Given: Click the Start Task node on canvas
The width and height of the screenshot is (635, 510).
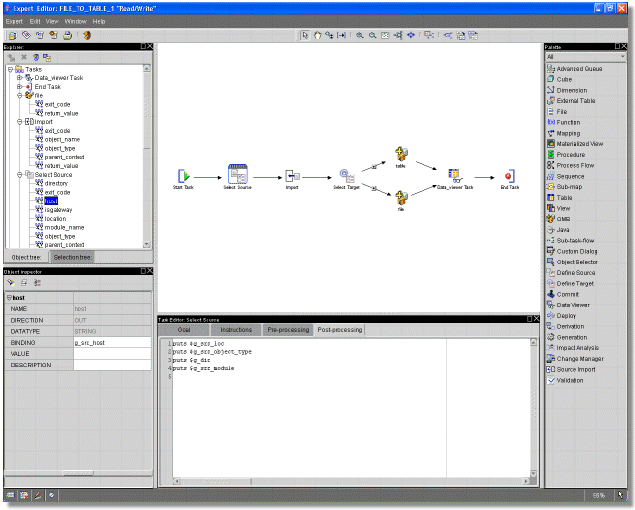Looking at the screenshot, I should click(x=183, y=179).
